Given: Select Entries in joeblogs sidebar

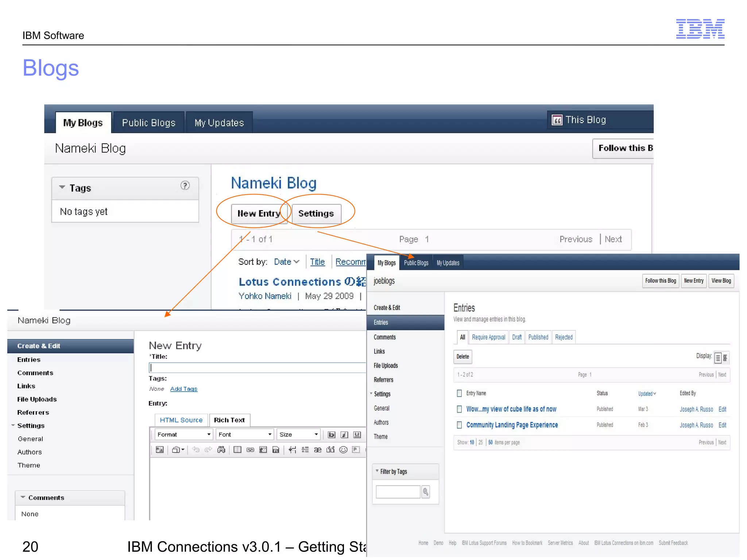Looking at the screenshot, I should tap(406, 322).
